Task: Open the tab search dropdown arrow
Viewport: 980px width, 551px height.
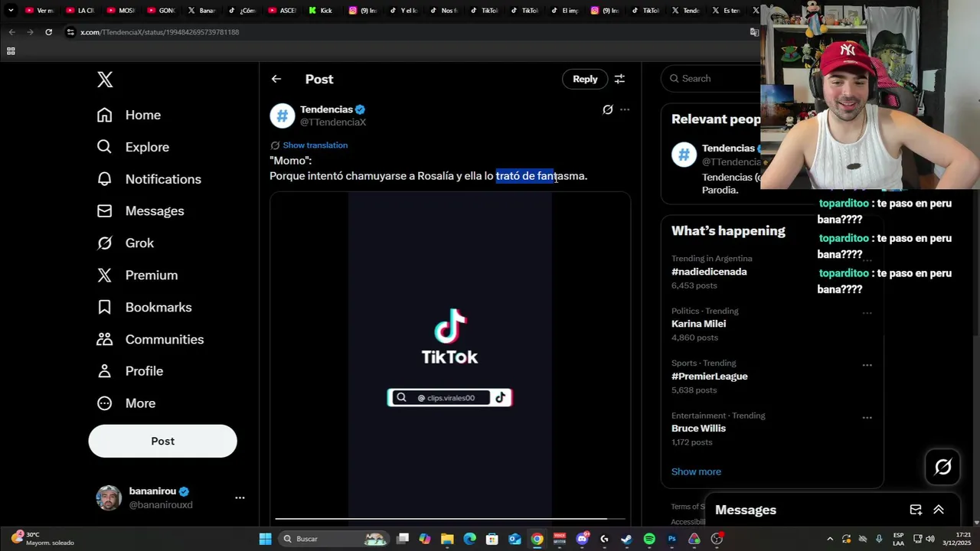Action: 11,11
